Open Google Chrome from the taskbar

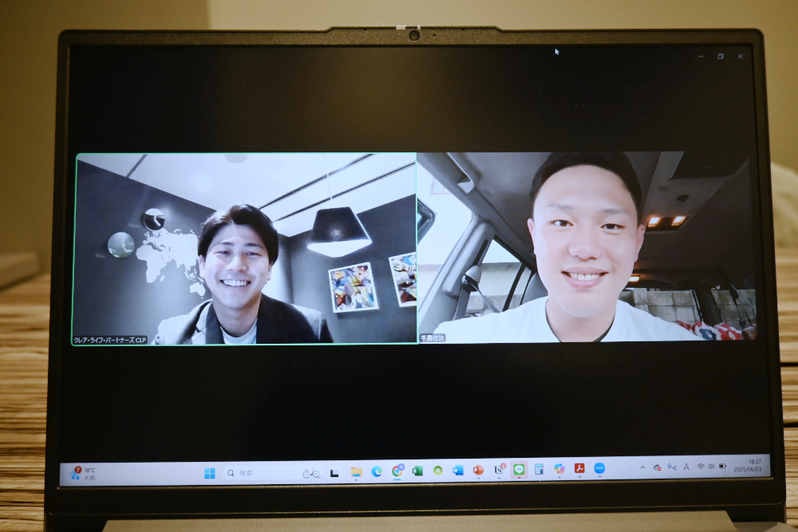(397, 471)
